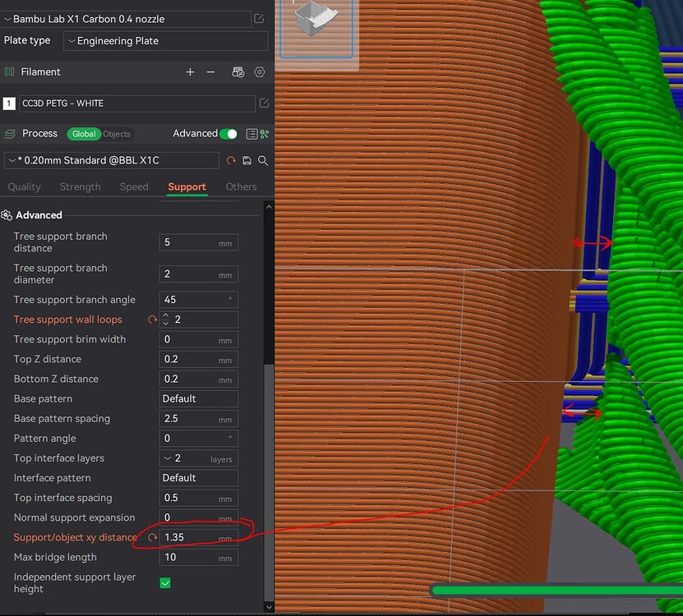Viewport: 683px width, 616px height.
Task: Switch to the Quality tab
Action: pos(24,186)
